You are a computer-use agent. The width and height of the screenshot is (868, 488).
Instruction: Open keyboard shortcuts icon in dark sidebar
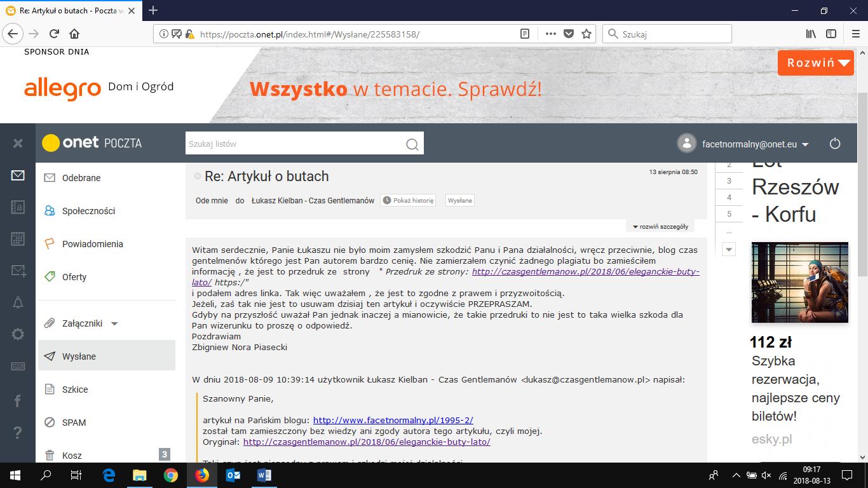pyautogui.click(x=18, y=366)
